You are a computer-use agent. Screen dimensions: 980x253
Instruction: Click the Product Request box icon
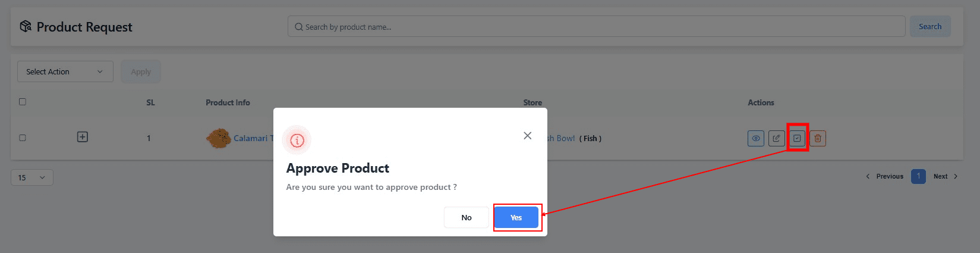point(25,27)
